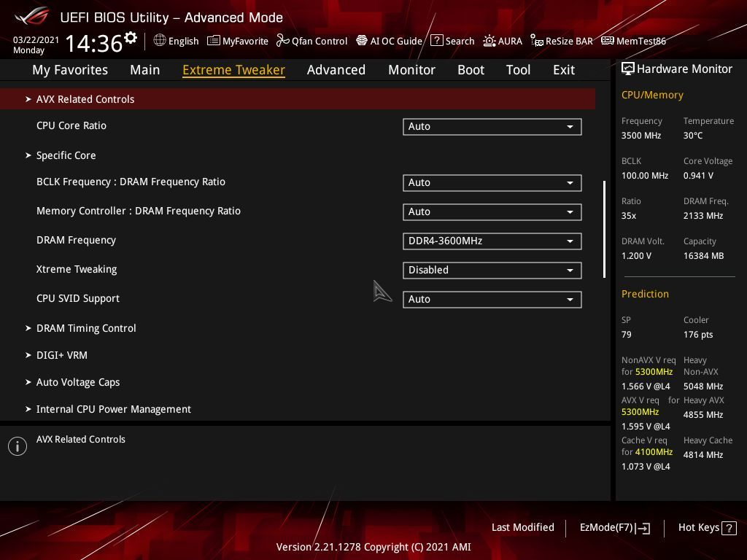Viewport: 747px width, 560px height.
Task: Expand Auto Voltage Caps submenu
Action: pyautogui.click(x=72, y=382)
